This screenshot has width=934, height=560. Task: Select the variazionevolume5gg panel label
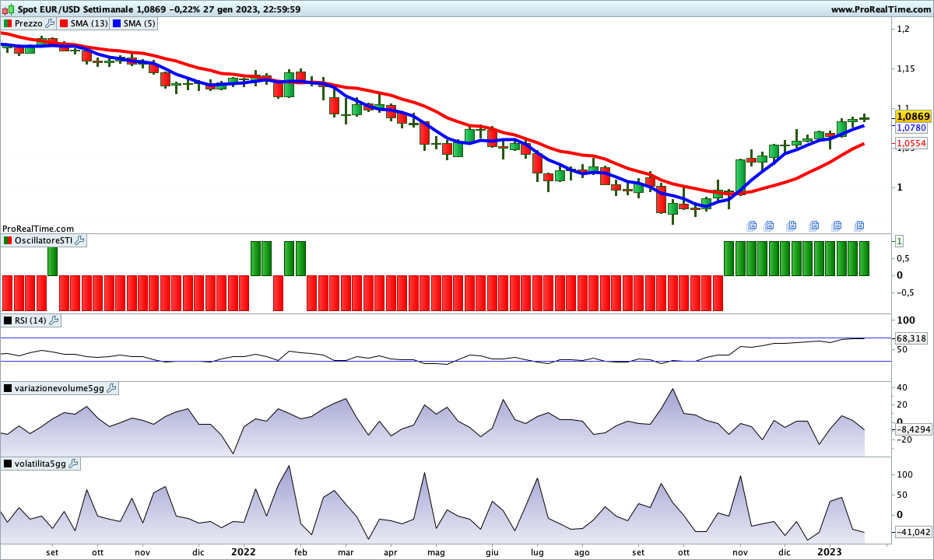pyautogui.click(x=59, y=388)
